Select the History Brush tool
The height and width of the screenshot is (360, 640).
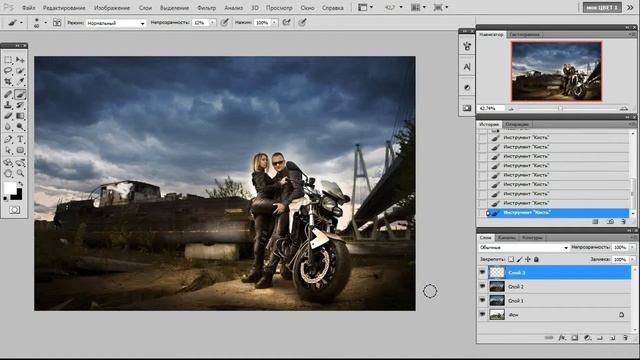(20, 105)
